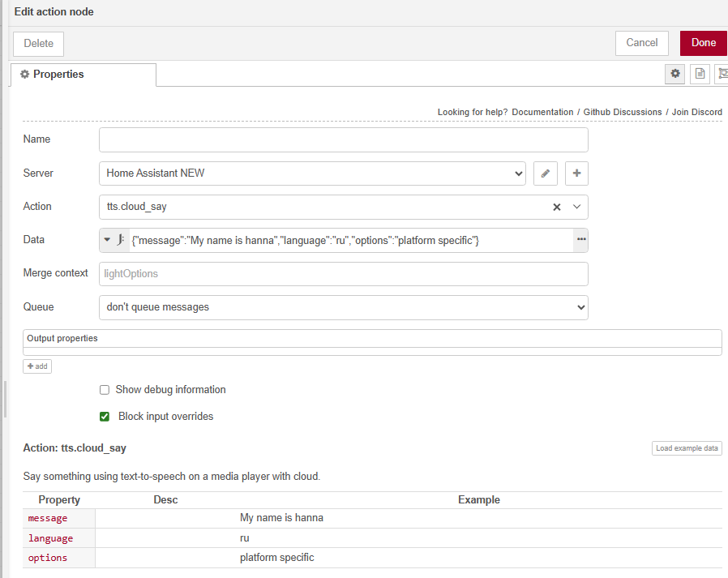Click the node settings gear icon

tap(674, 74)
